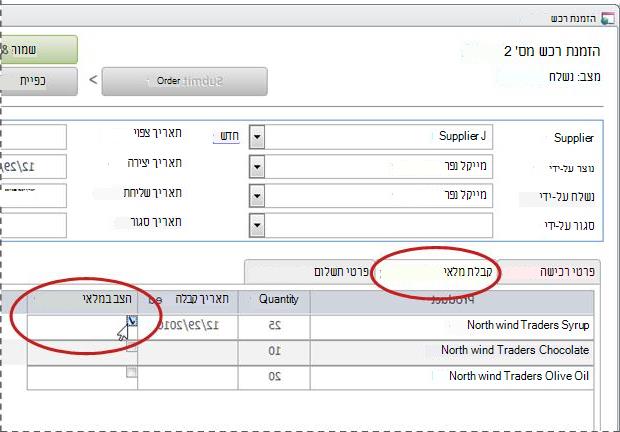
Task: Click the חדש link next to Supplier
Action: 227,136
